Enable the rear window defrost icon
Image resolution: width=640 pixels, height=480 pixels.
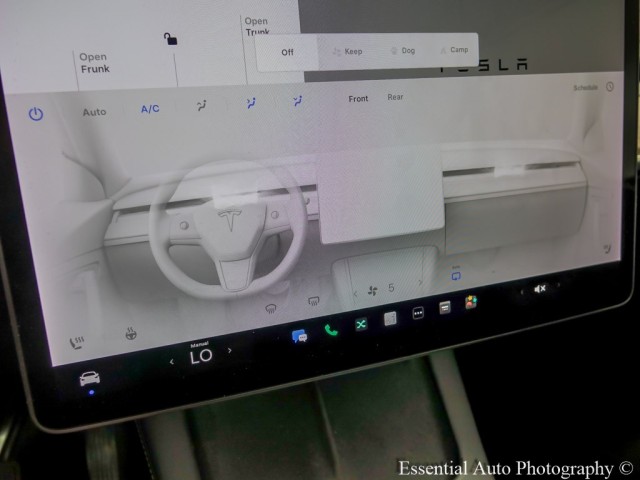tap(313, 302)
